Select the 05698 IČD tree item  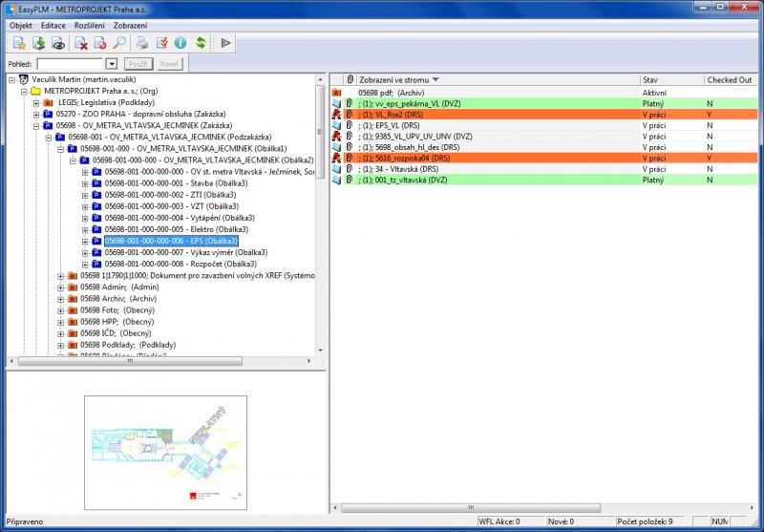tap(116, 333)
